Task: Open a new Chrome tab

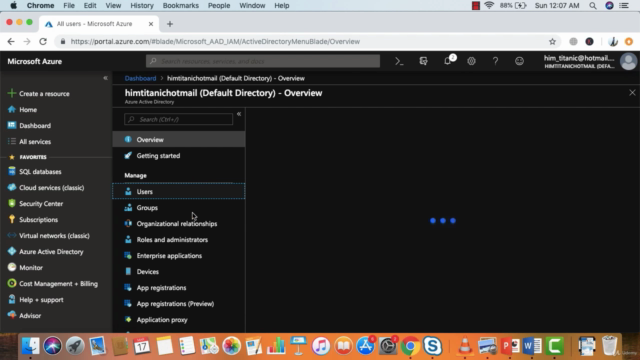Action: pyautogui.click(x=170, y=24)
